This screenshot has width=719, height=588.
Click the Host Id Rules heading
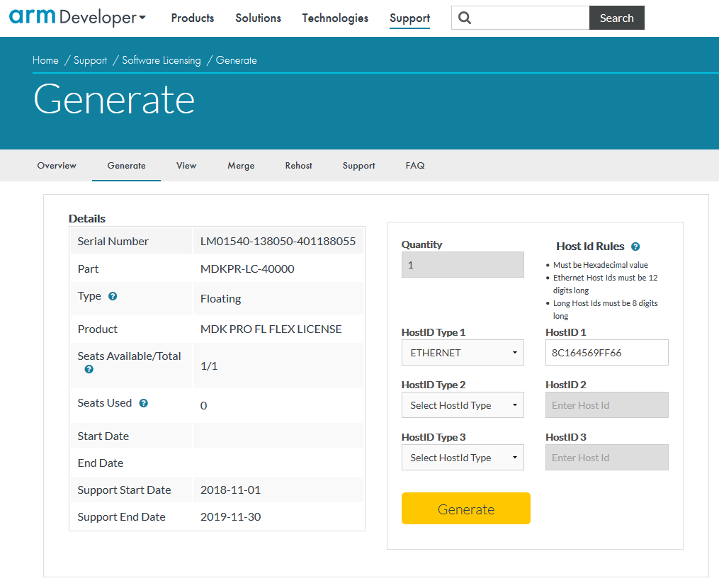click(590, 247)
